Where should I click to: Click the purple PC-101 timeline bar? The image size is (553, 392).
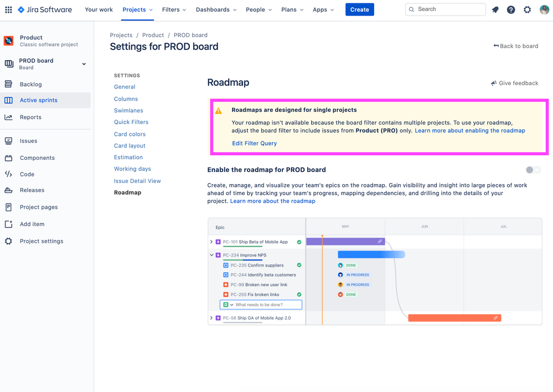pos(345,242)
